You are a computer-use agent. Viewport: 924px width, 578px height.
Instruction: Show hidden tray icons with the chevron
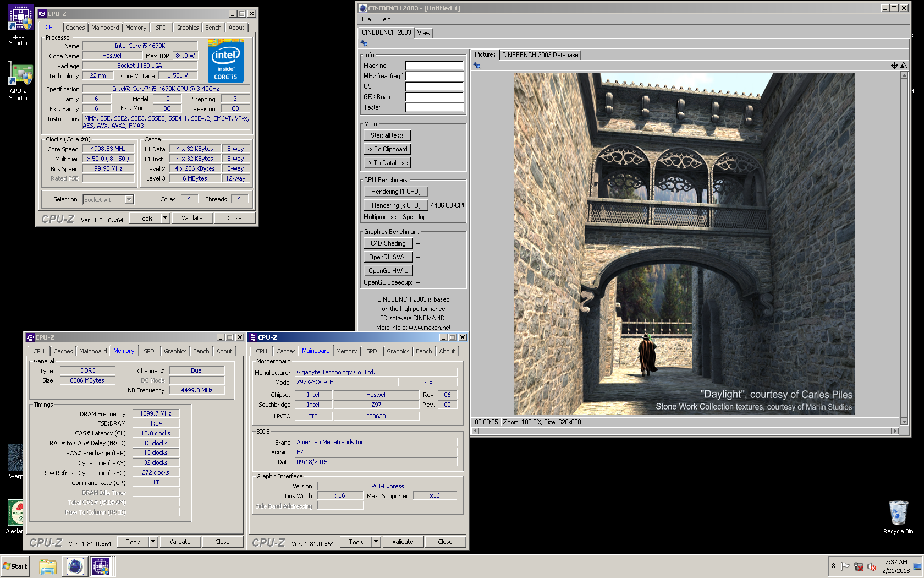point(833,566)
